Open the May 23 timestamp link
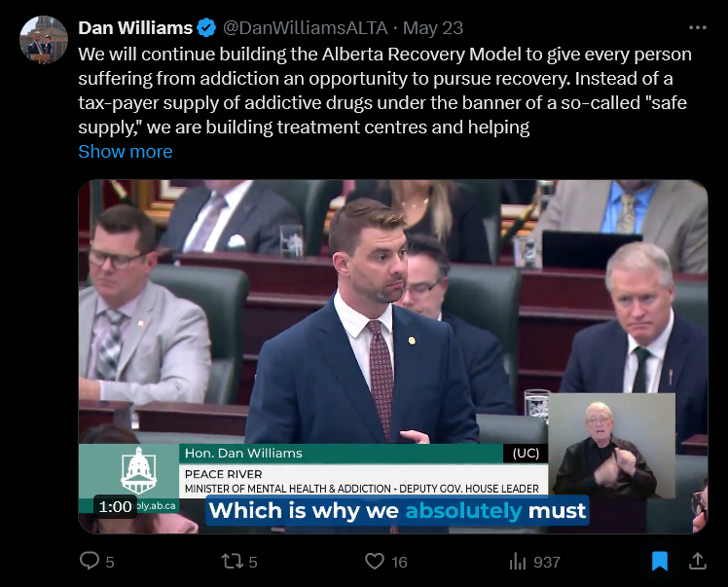728x587 pixels. [433, 28]
